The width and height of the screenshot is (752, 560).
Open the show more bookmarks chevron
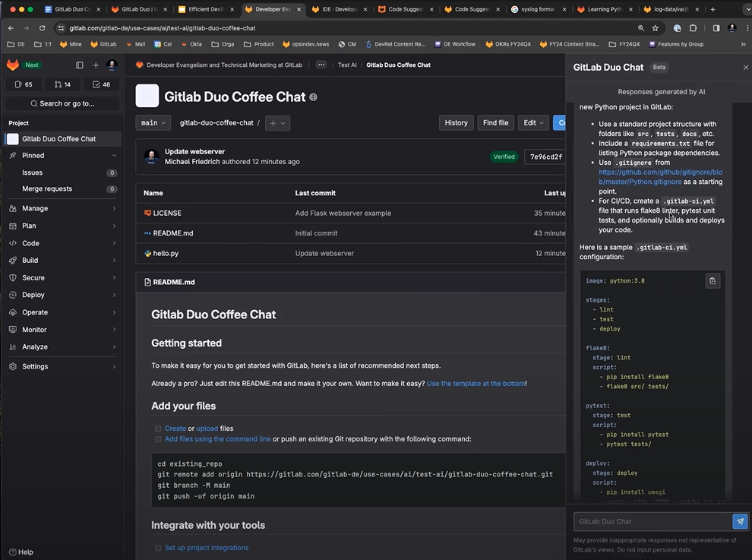(743, 44)
